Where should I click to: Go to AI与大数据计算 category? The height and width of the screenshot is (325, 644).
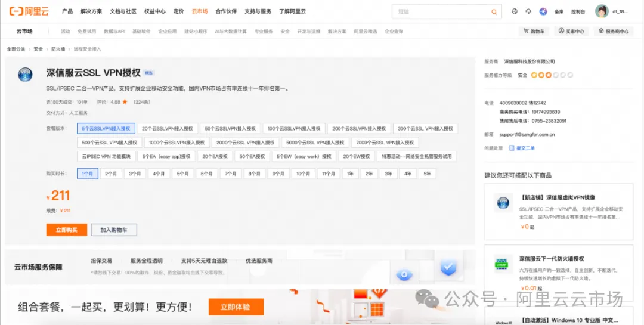231,31
